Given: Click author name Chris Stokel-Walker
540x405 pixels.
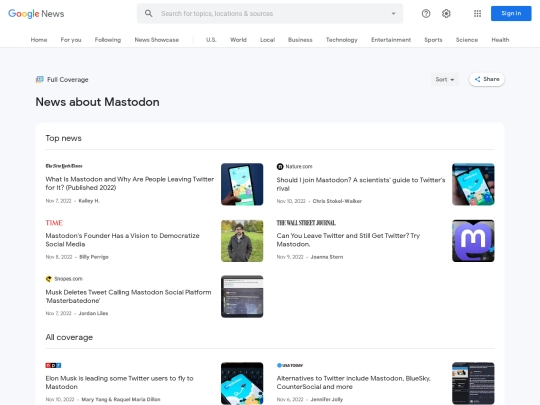Looking at the screenshot, I should click(337, 201).
